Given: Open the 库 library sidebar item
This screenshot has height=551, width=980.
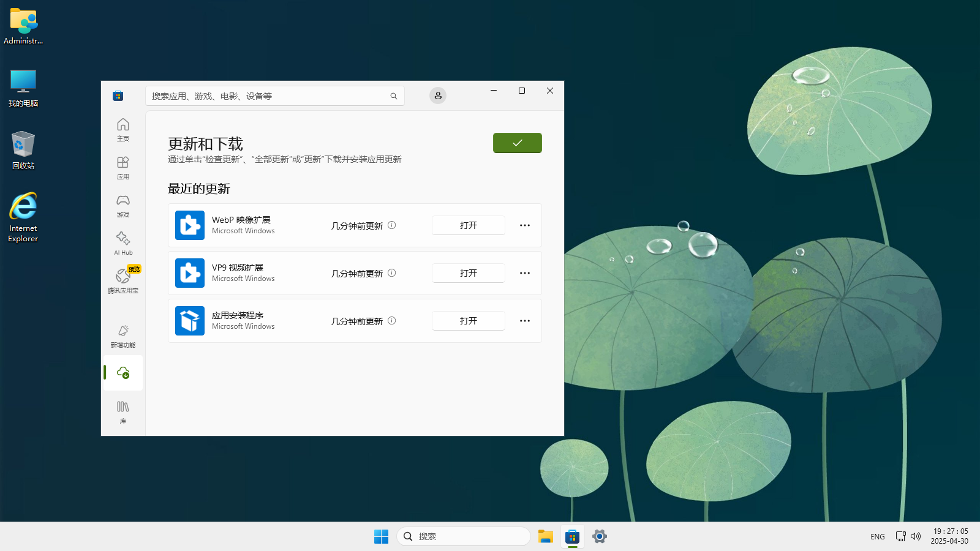Looking at the screenshot, I should click(123, 412).
